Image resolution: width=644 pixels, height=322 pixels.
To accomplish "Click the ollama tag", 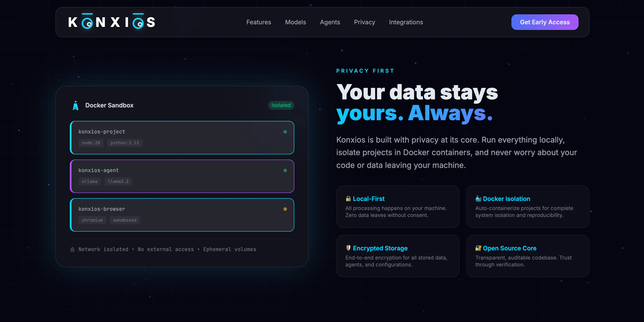I will click(x=89, y=181).
